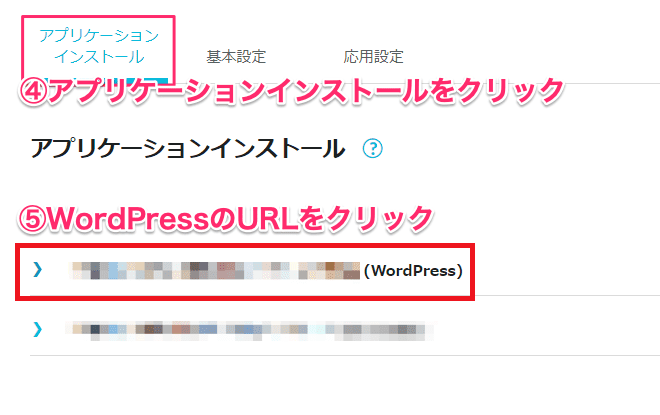
Task: Click the pink ⑤WordPressのURLをクリック annotation
Action: coord(226,219)
